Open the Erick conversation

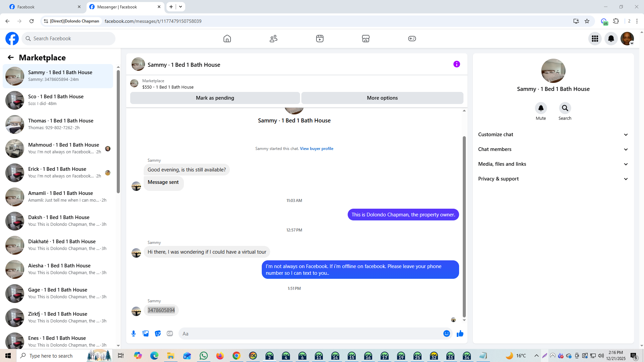(x=58, y=173)
